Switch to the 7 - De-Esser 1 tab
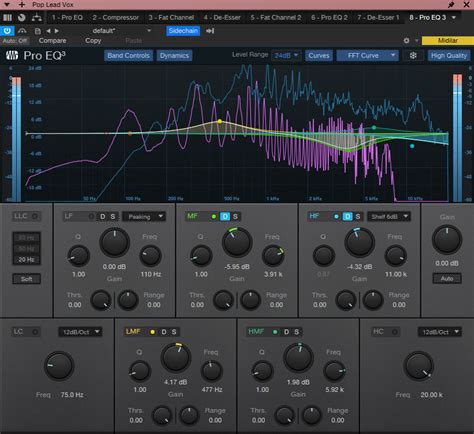 pyautogui.click(x=378, y=17)
